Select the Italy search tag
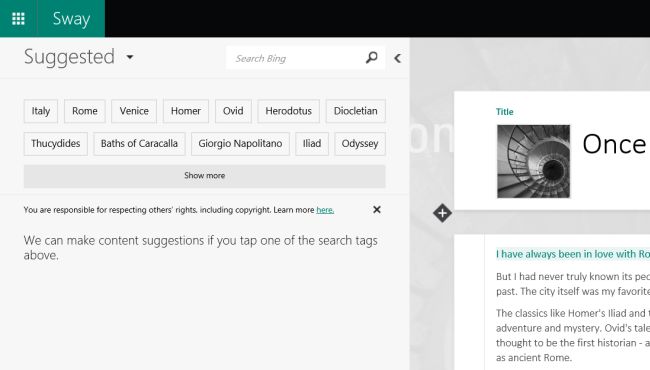The height and width of the screenshot is (370, 650). click(x=41, y=111)
